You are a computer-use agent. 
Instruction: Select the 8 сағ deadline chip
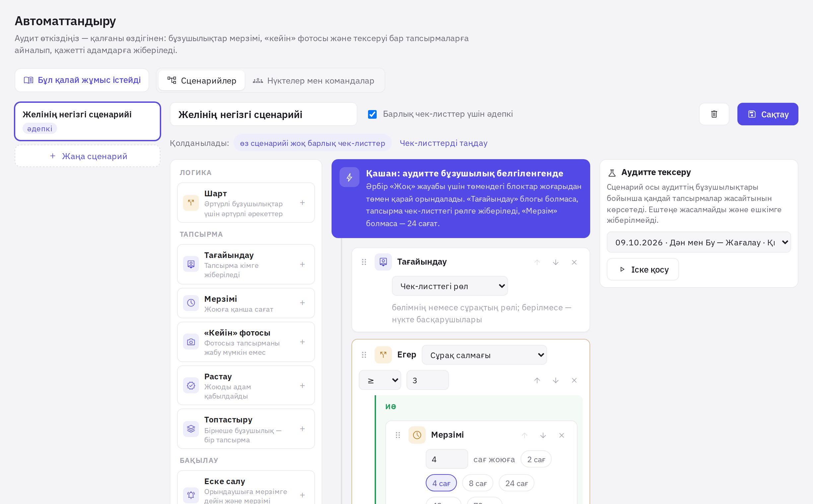click(x=477, y=483)
